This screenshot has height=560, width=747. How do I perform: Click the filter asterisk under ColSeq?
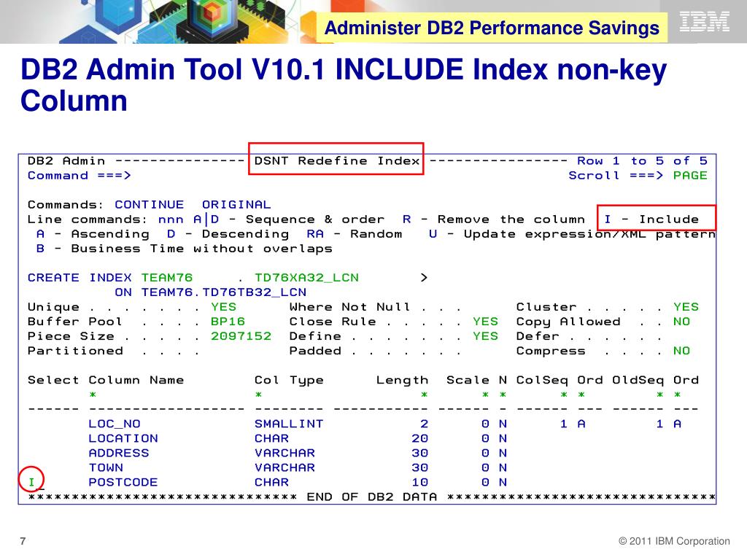pos(564,394)
